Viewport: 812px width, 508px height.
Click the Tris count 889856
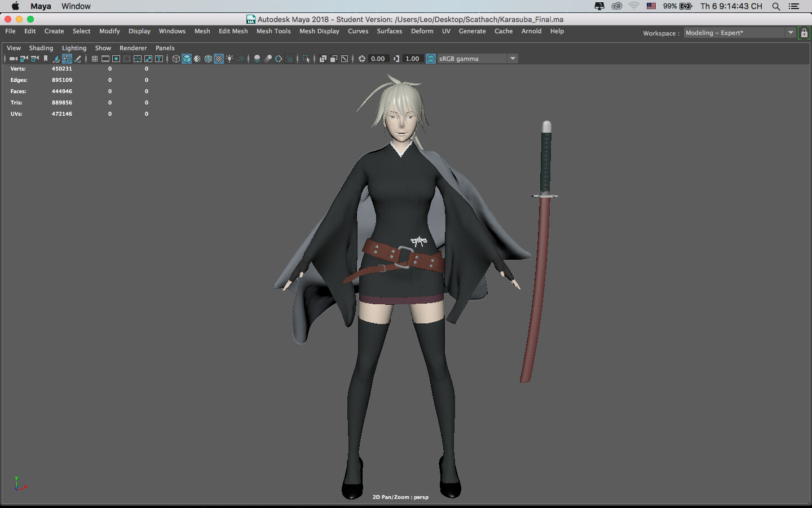click(62, 103)
